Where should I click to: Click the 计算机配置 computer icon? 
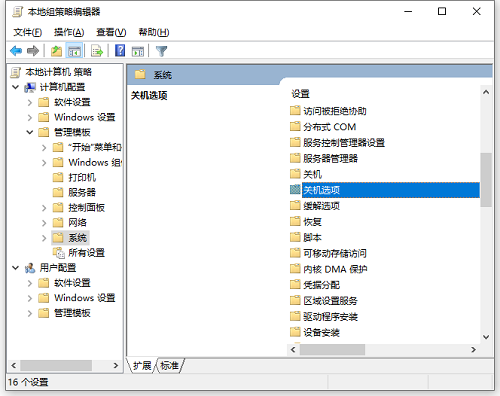[x=30, y=87]
